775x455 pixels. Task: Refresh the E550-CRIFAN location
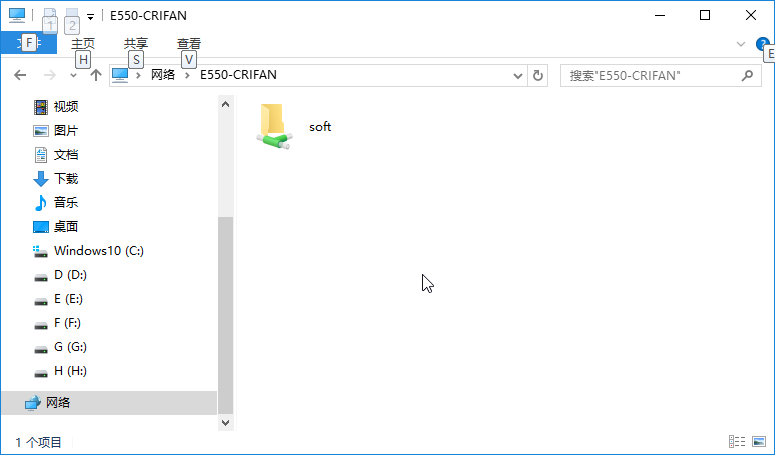point(538,76)
